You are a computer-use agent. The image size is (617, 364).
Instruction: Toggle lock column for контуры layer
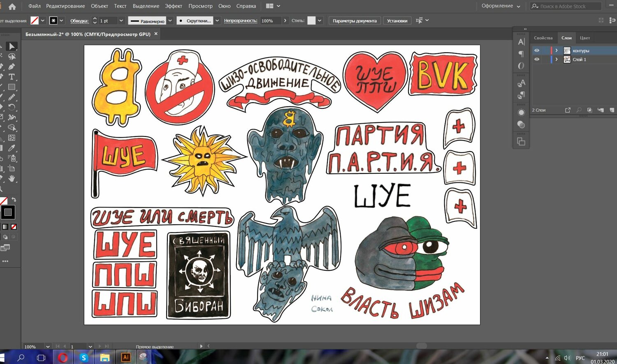pos(545,51)
